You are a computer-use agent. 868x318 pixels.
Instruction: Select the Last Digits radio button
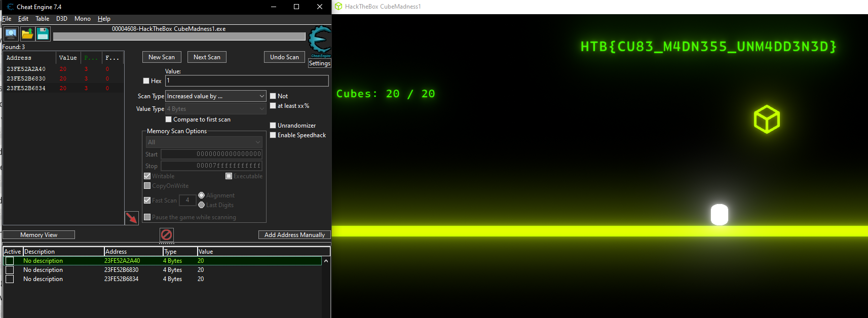(202, 205)
